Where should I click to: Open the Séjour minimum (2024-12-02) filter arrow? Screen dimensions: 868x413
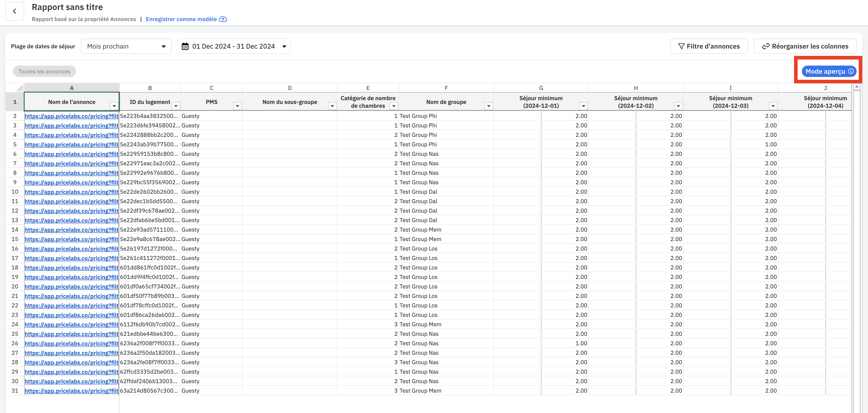(x=678, y=106)
